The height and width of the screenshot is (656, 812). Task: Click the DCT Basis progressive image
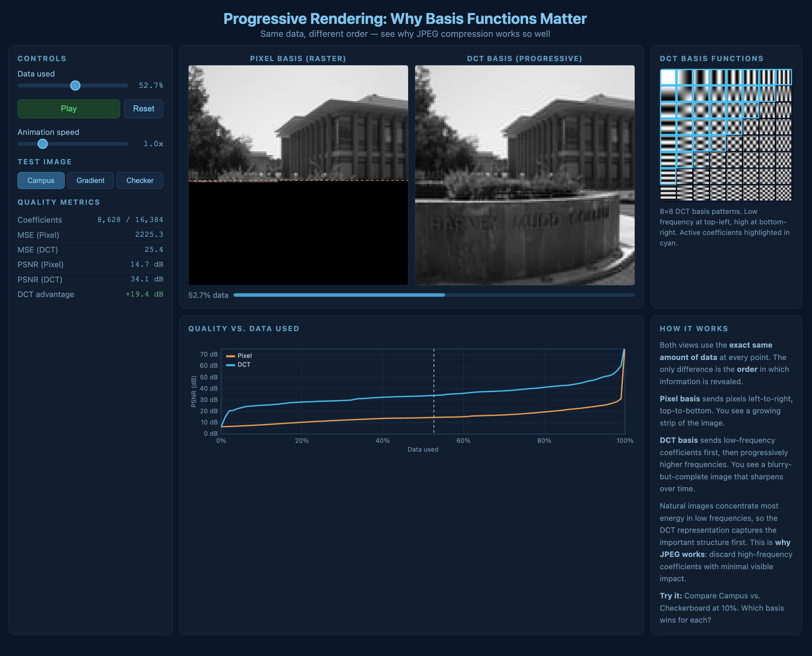[524, 175]
